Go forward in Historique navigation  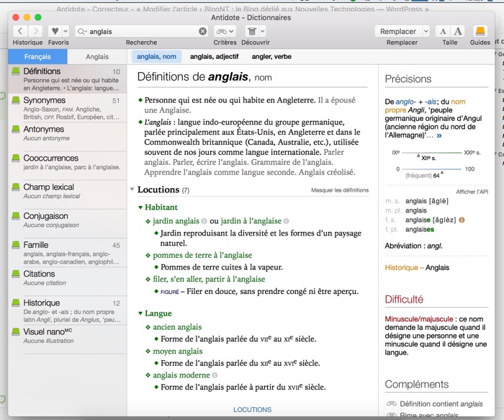point(36,31)
